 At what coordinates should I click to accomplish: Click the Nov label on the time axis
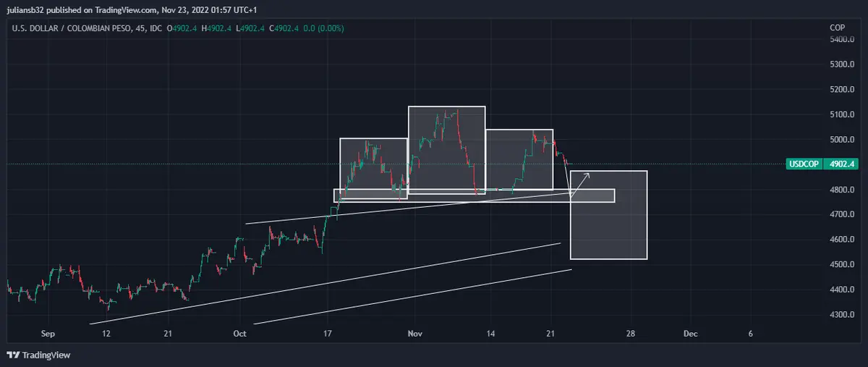[x=414, y=334]
